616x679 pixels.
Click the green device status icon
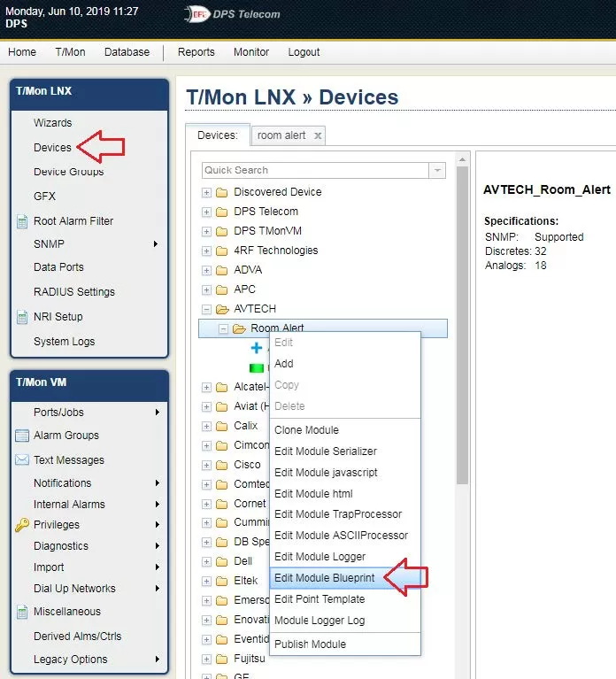click(257, 368)
